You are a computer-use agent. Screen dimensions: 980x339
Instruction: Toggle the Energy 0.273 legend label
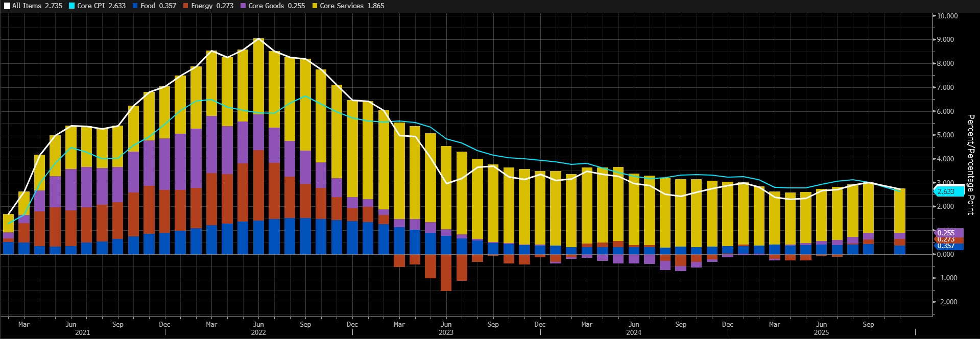tap(212, 6)
